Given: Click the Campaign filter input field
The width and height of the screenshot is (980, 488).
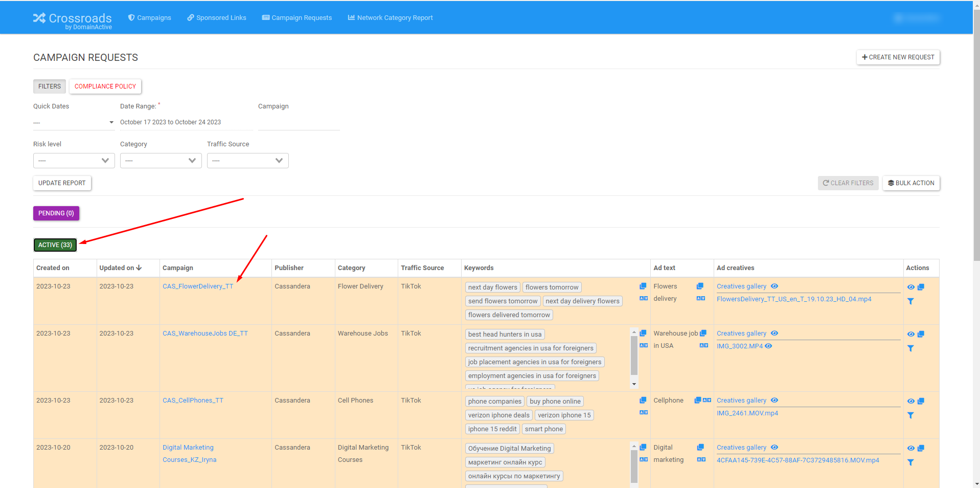Looking at the screenshot, I should (x=299, y=122).
